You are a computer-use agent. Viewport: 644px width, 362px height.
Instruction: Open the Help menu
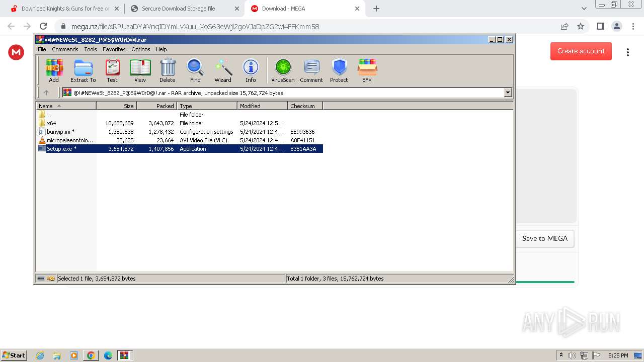[x=161, y=49]
